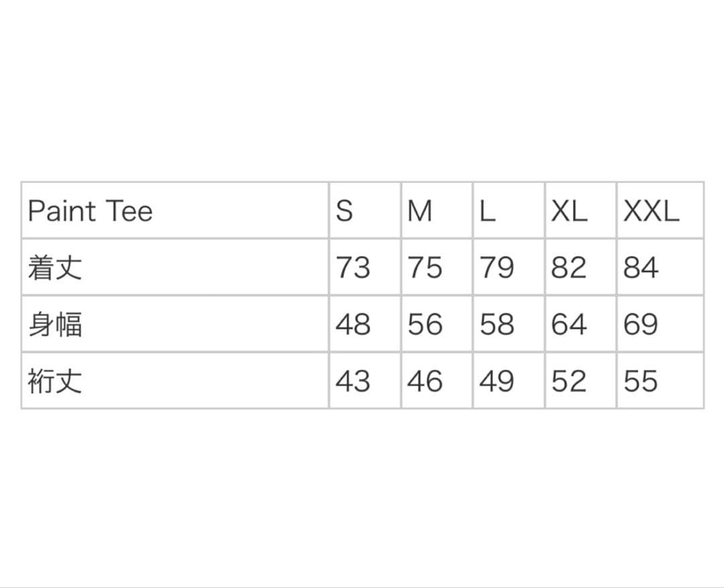Screen dimensions: 724x588
Task: Click the value 79 under L
Action: (497, 268)
